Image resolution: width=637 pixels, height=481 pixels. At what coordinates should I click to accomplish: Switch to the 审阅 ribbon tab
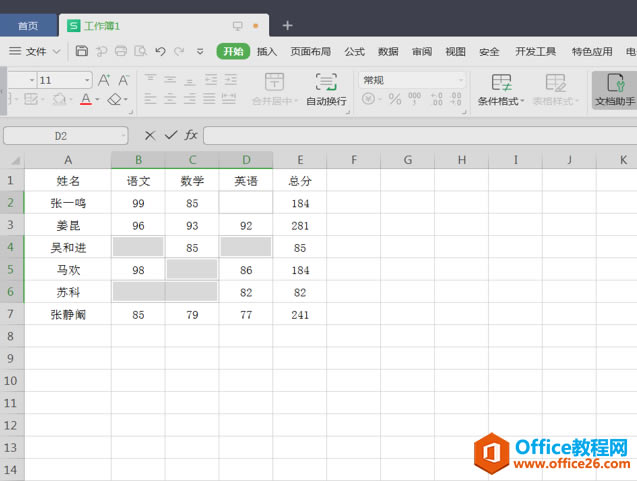point(422,52)
